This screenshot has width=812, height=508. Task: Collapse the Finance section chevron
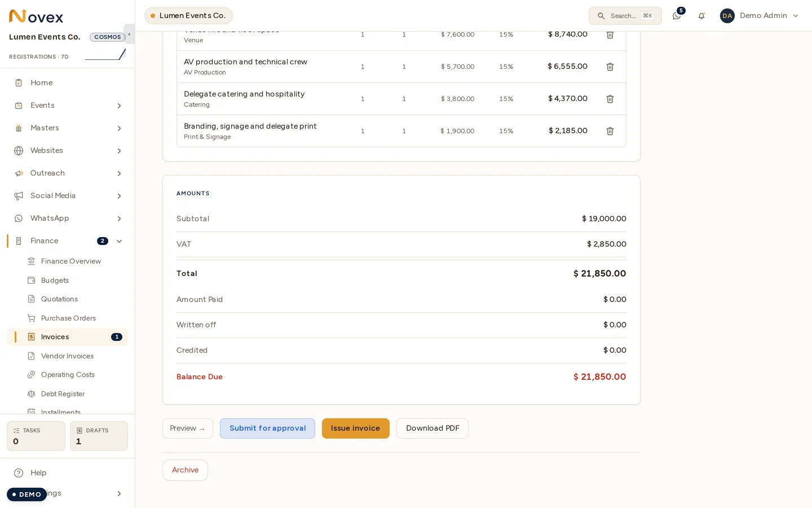tap(119, 241)
